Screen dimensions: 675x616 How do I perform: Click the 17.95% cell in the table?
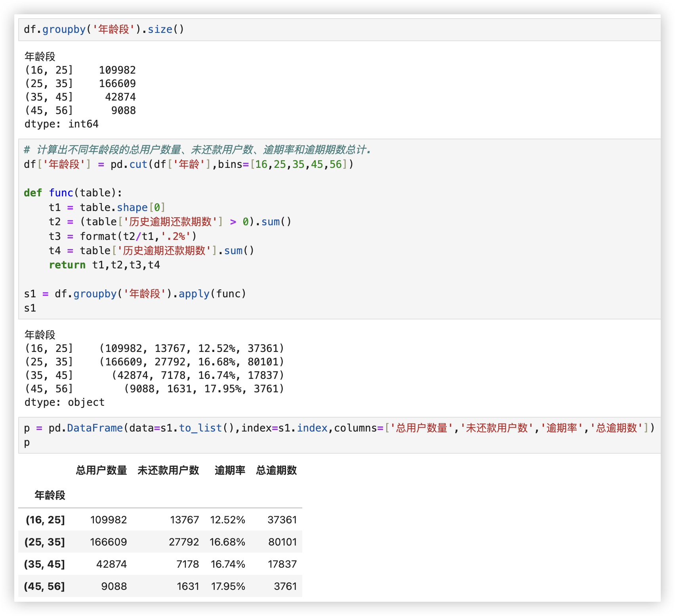tap(228, 586)
